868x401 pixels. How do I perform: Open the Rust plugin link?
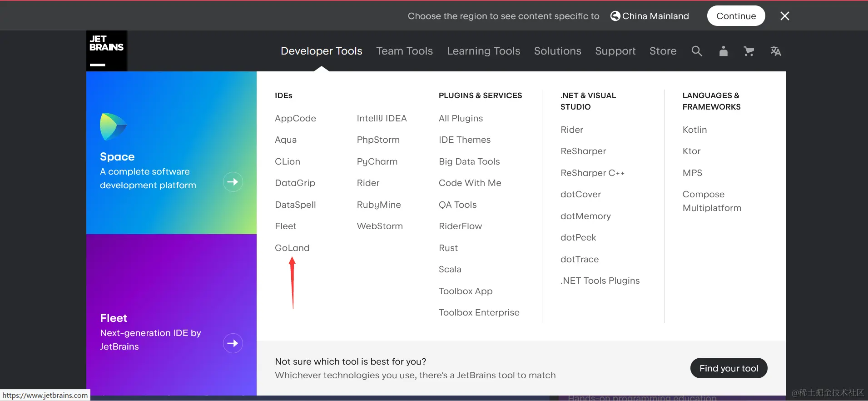pos(448,248)
